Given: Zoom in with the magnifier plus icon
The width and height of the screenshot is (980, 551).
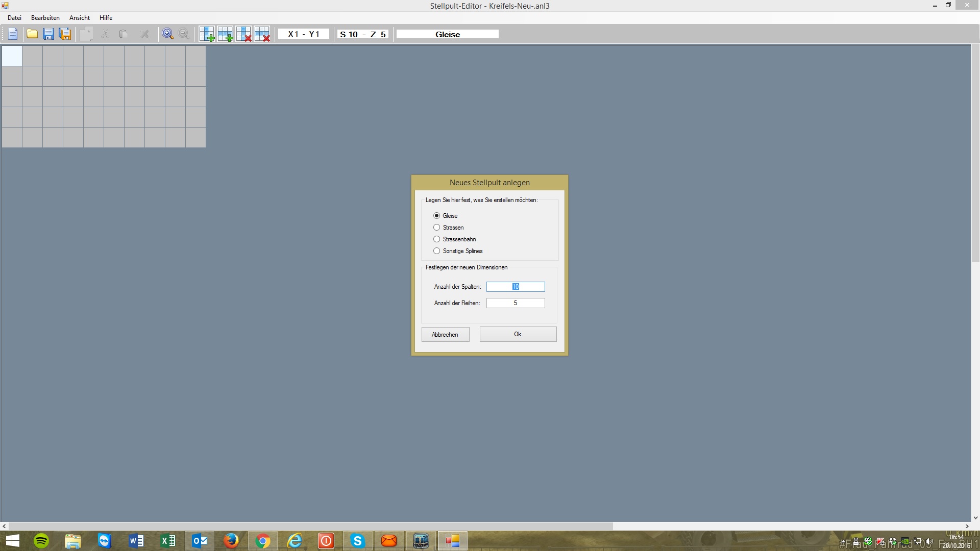Looking at the screenshot, I should point(167,34).
